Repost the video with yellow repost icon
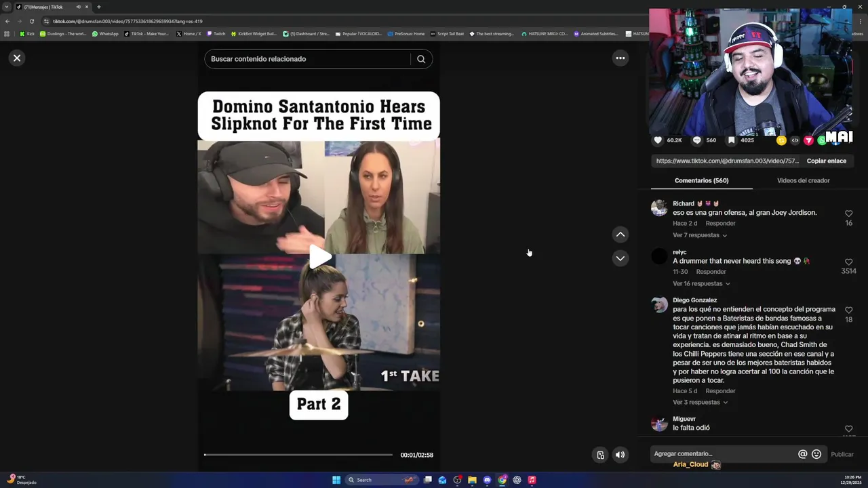The image size is (868, 488). (781, 140)
